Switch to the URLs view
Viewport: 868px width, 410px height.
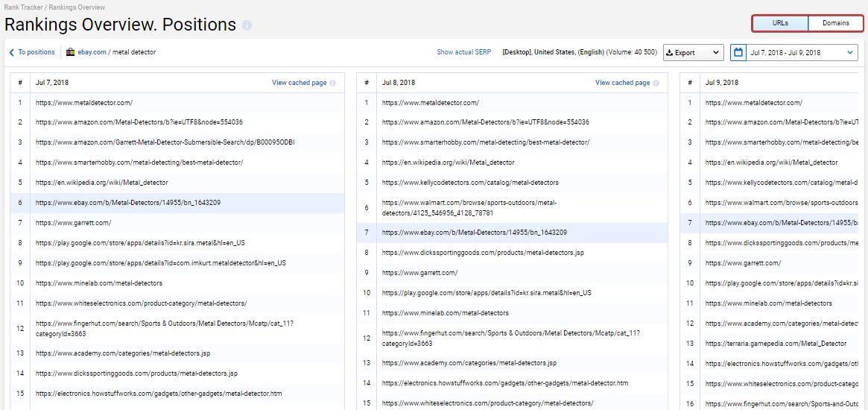[780, 23]
